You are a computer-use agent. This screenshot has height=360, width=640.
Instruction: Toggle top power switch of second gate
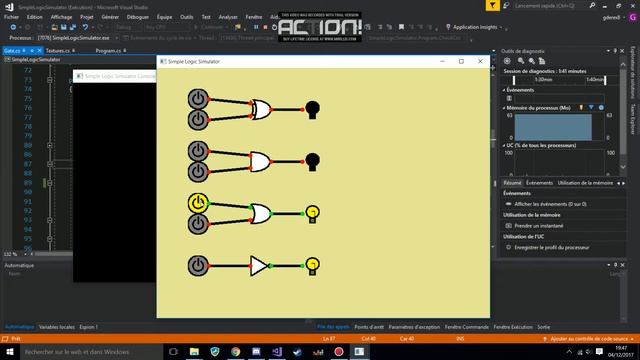(198, 151)
